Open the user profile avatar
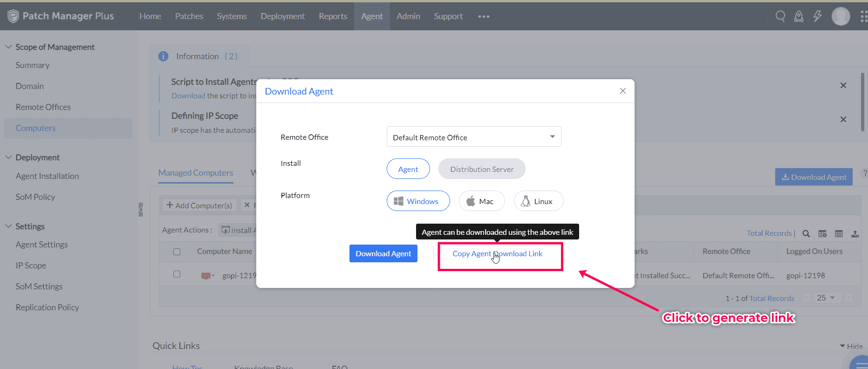This screenshot has width=868, height=369. point(841,16)
